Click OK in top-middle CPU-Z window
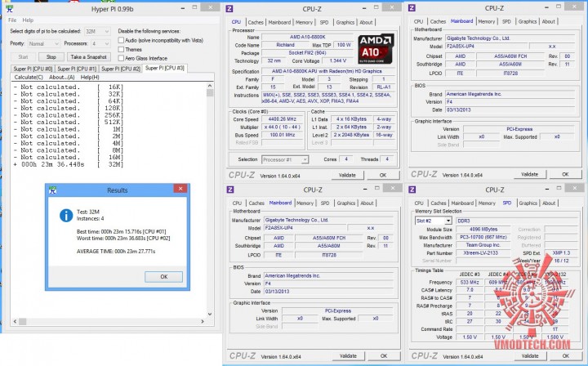 (x=383, y=175)
